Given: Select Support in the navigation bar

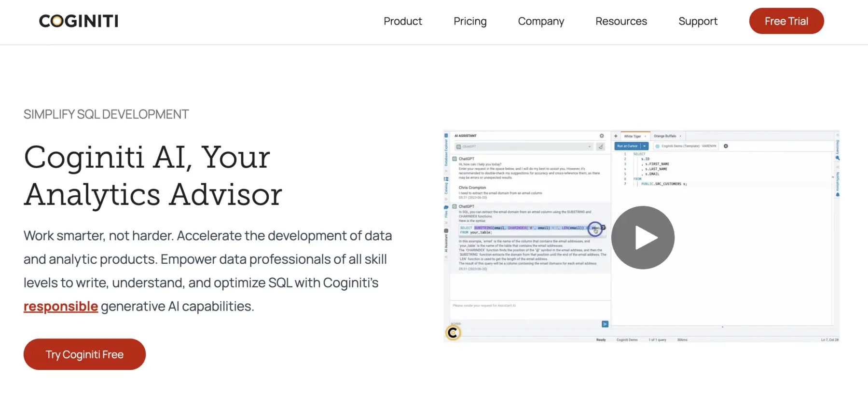Looking at the screenshot, I should point(698,21).
